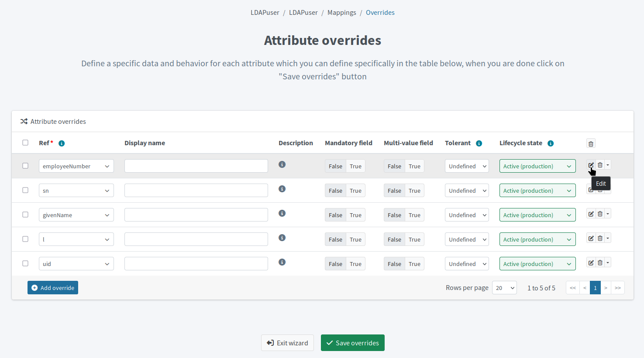Open the info tooltip next to Ref header
This screenshot has height=358, width=644.
(x=61, y=143)
